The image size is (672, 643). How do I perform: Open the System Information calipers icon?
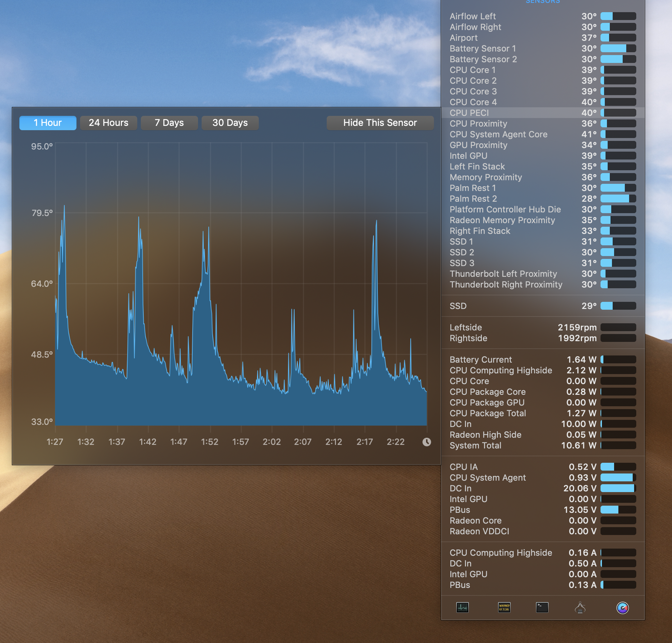[580, 607]
